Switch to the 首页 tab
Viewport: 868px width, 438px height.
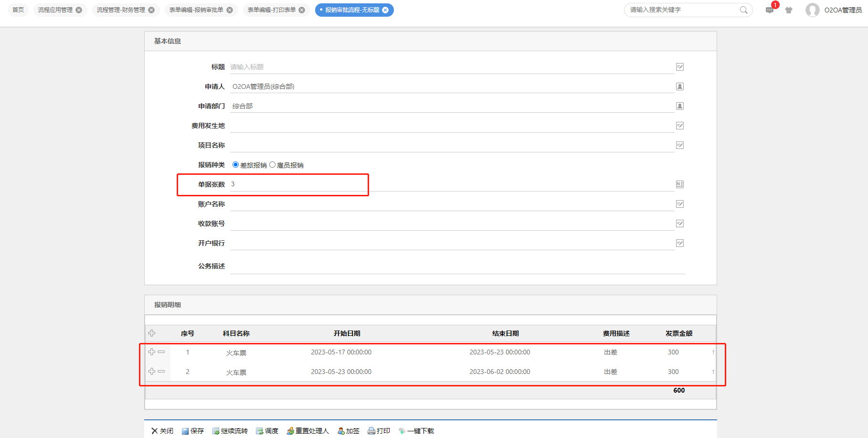(18, 10)
